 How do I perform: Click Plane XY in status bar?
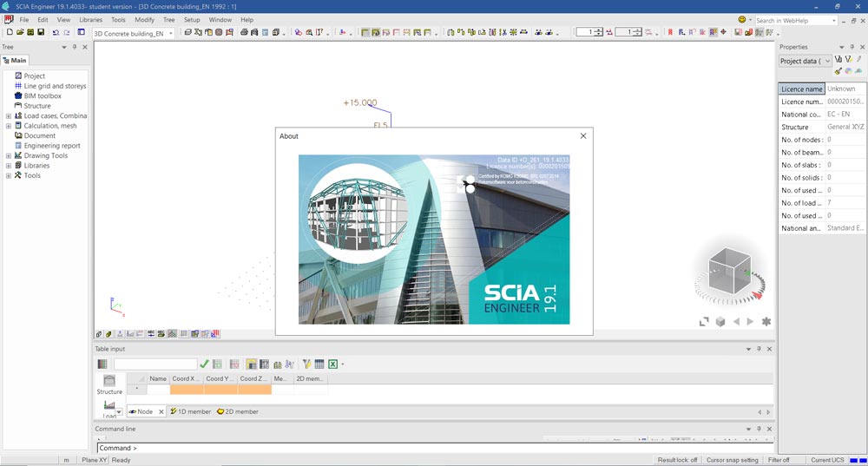pyautogui.click(x=94, y=460)
